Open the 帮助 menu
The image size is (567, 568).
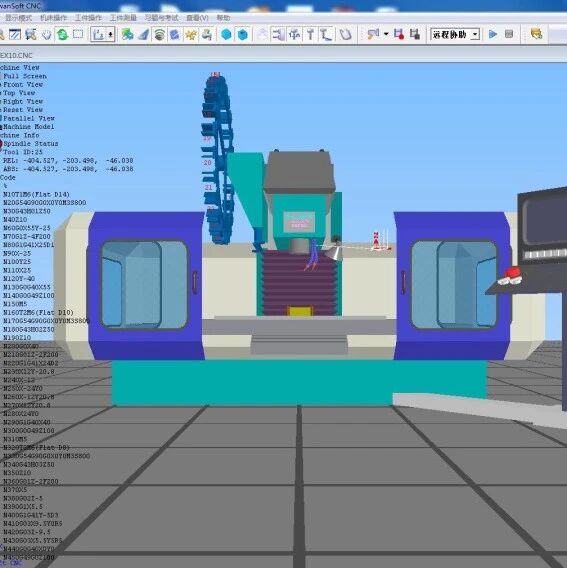point(223,18)
